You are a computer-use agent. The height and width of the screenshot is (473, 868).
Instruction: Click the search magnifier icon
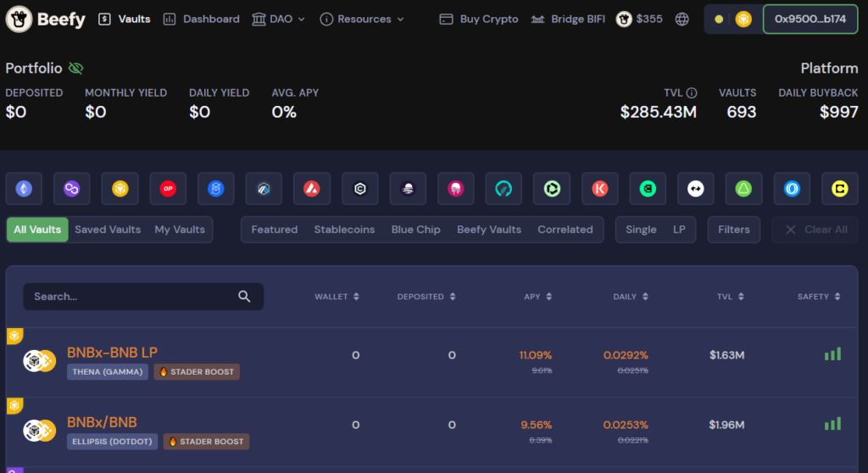[x=244, y=297]
